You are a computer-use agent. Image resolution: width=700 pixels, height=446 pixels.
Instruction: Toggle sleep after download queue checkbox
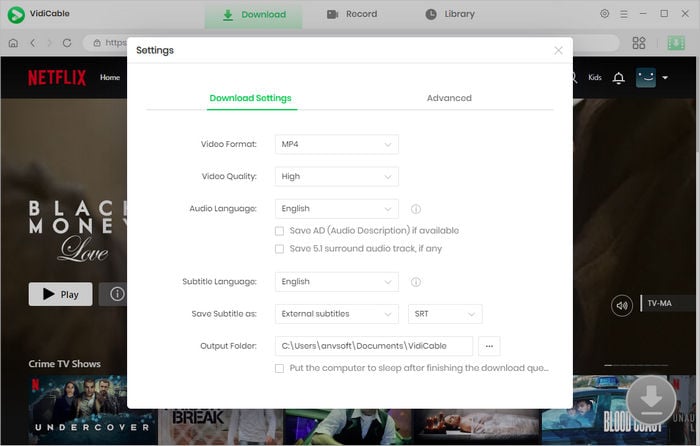pyautogui.click(x=279, y=368)
